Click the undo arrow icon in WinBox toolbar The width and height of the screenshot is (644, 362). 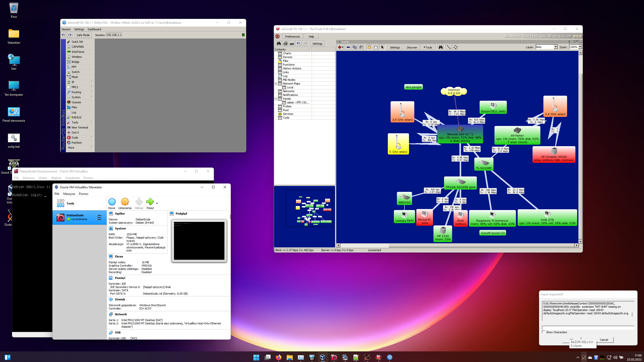pyautogui.click(x=64, y=35)
